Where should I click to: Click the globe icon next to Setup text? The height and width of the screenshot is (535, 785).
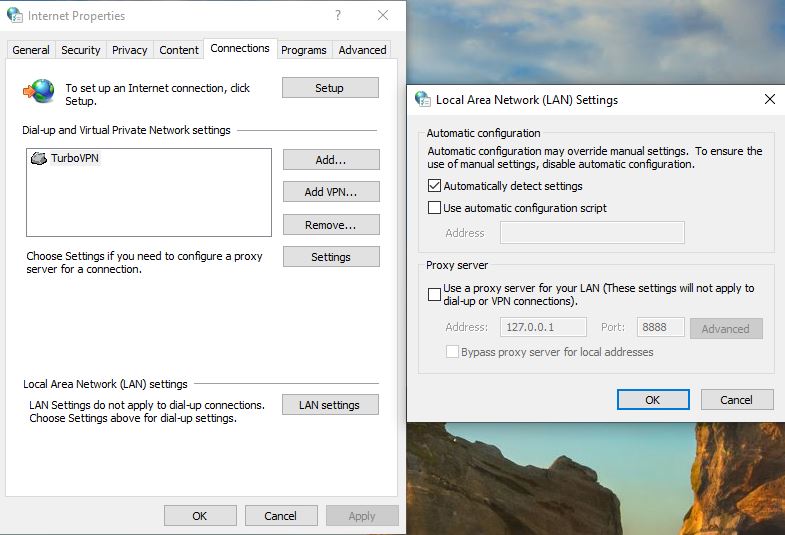click(x=39, y=92)
